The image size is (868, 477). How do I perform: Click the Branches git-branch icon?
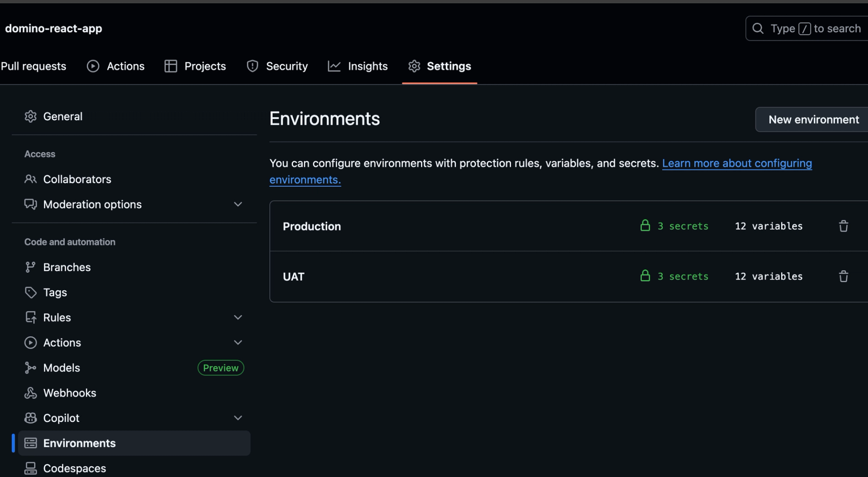tap(30, 267)
